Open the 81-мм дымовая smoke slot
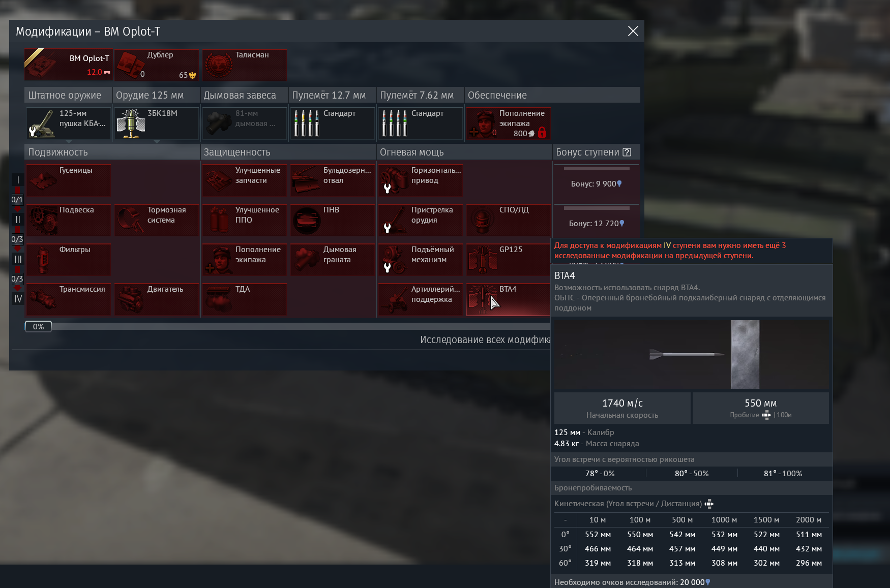Screen dimensions: 890x588 click(244, 123)
